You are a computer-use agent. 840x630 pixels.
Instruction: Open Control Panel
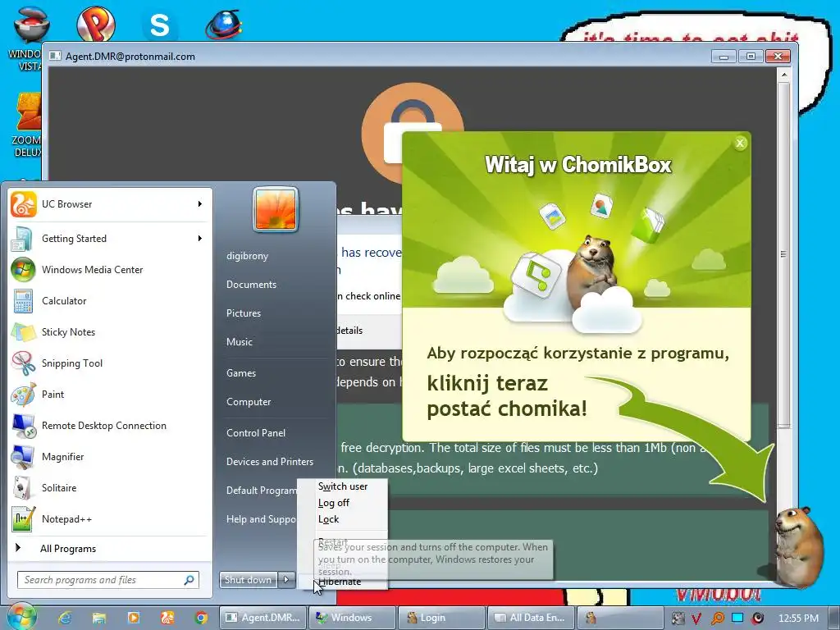point(256,433)
